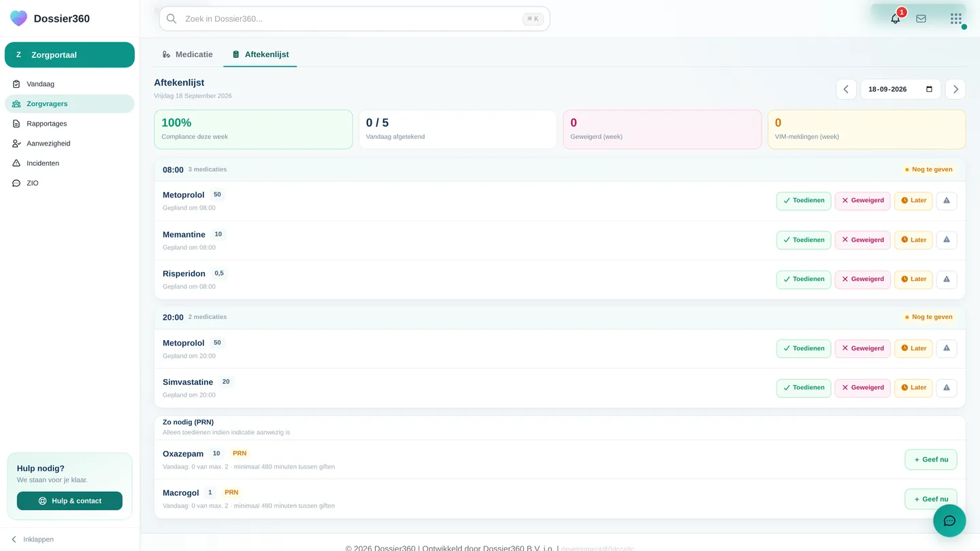The width and height of the screenshot is (980, 551).
Task: Click the 18-09-2026 date field
Action: pos(900,89)
